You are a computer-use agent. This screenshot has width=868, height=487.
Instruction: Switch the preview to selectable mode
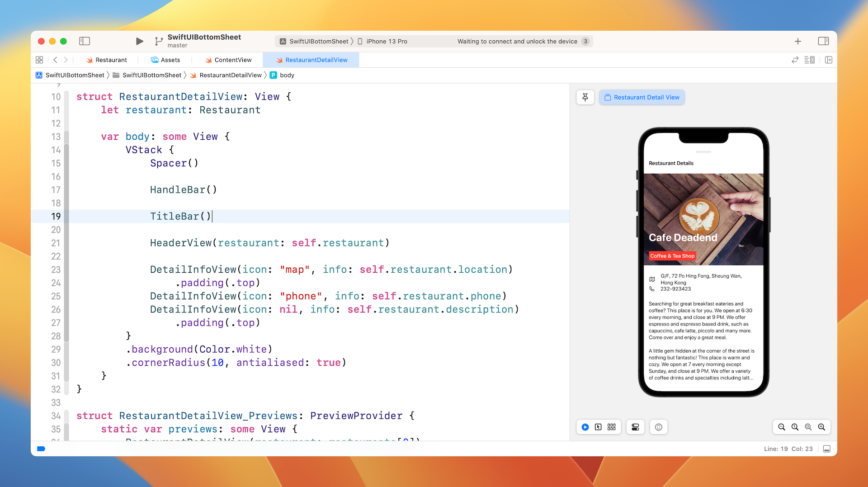coord(598,427)
